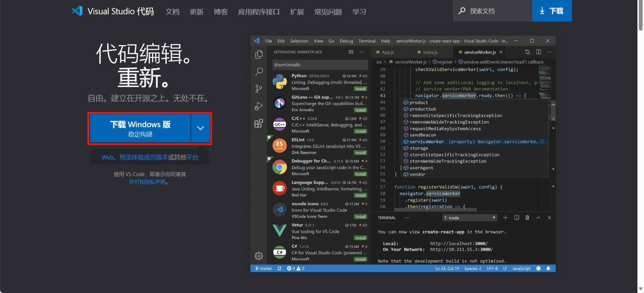Select the userAgent suggestion in the autocomplete list

(x=475, y=168)
